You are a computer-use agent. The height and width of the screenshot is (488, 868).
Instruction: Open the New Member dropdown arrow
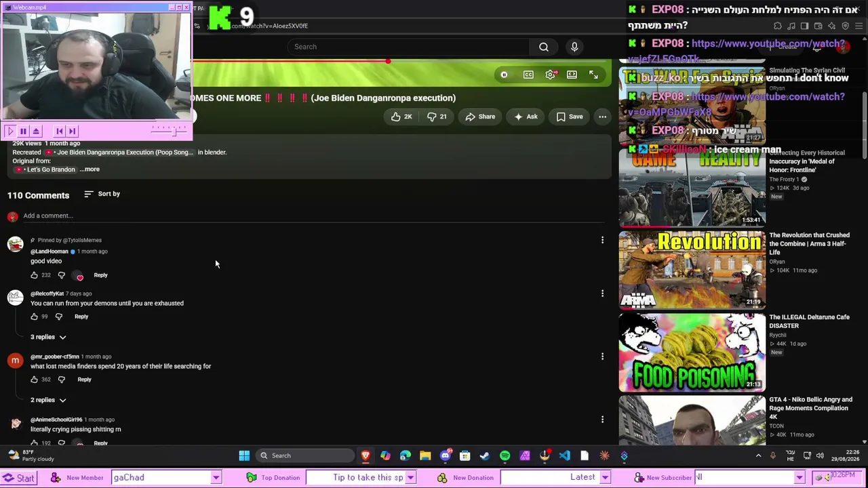216,478
